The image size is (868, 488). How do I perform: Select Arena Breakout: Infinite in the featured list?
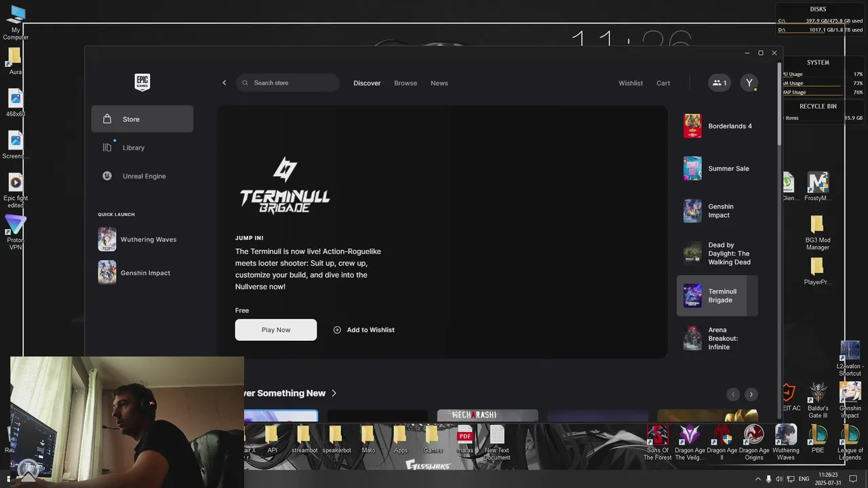click(717, 338)
